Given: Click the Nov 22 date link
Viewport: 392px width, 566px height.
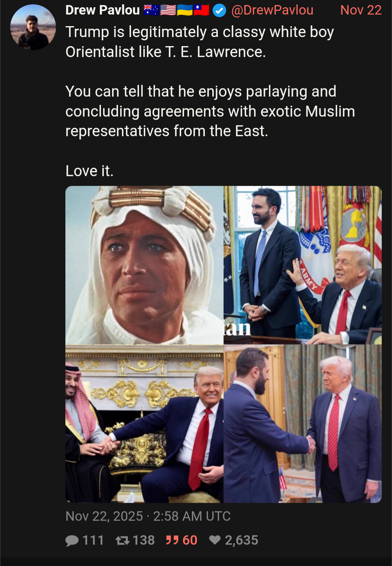Looking at the screenshot, I should point(361,10).
